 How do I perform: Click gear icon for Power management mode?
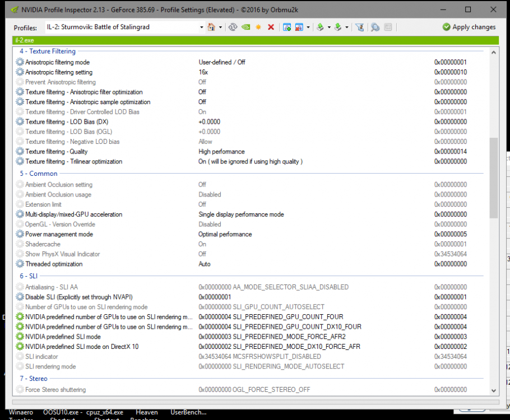pyautogui.click(x=20, y=234)
